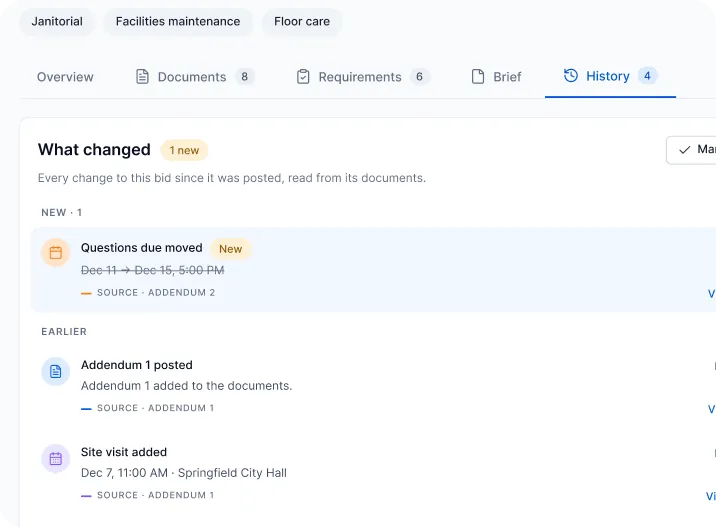Click the NEW · 1 section label
This screenshot has width=716, height=528.
pyautogui.click(x=62, y=212)
